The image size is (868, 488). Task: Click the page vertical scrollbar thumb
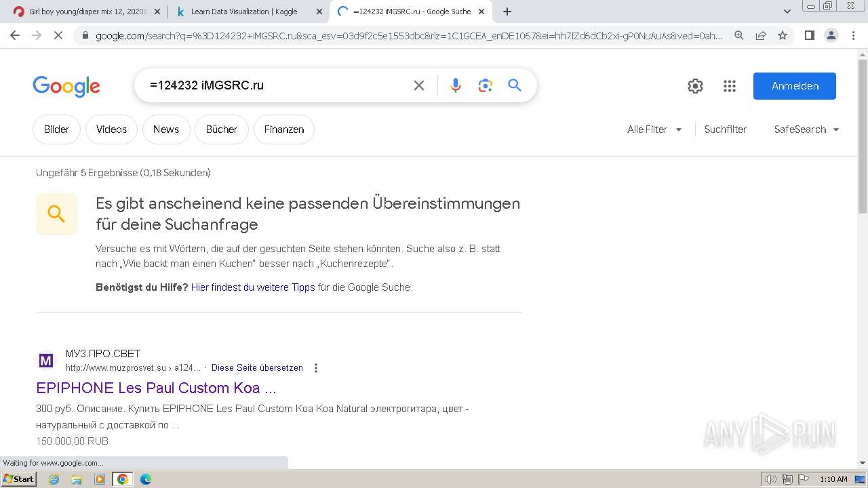pos(863,136)
